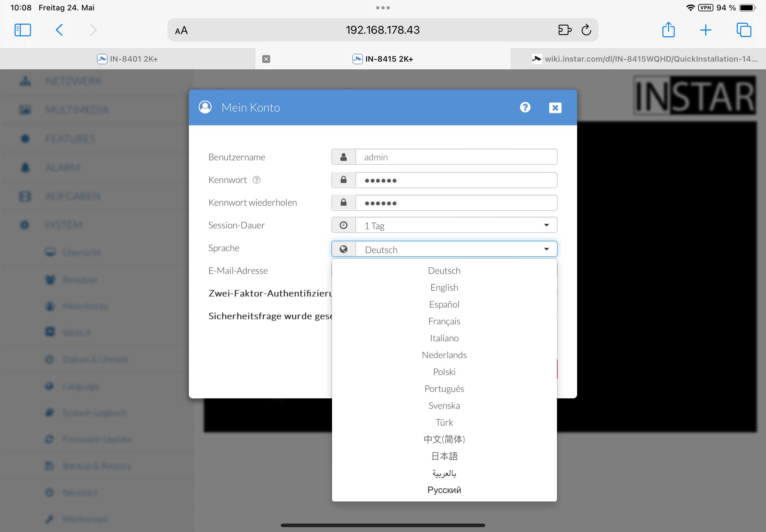The width and height of the screenshot is (766, 532).
Task: Click the Kennwort help hint icon
Action: (x=256, y=180)
